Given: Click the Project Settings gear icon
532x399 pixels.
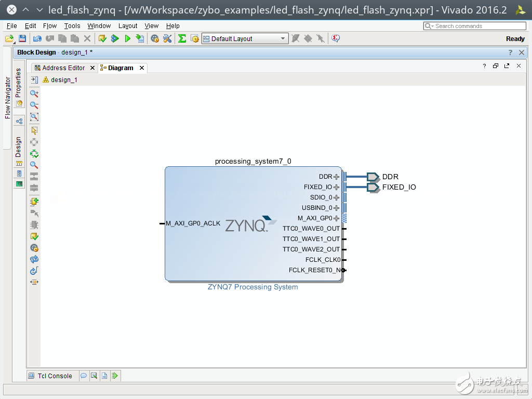Looking at the screenshot, I should (154, 38).
